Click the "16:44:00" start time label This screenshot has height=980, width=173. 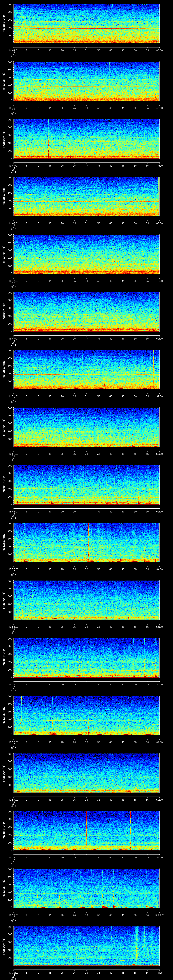click(13, 50)
